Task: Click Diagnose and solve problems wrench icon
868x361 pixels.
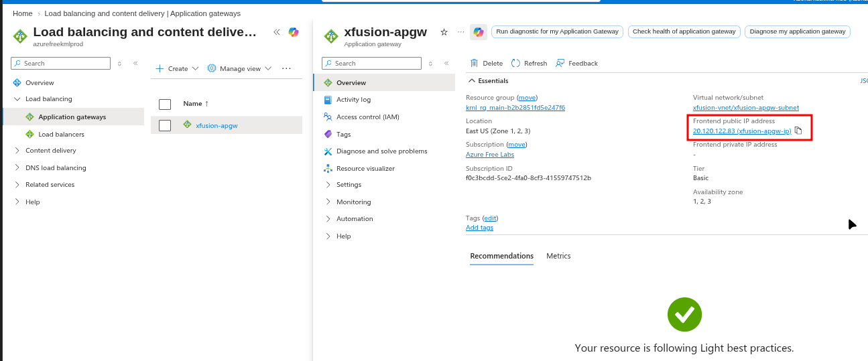Action: 328,151
